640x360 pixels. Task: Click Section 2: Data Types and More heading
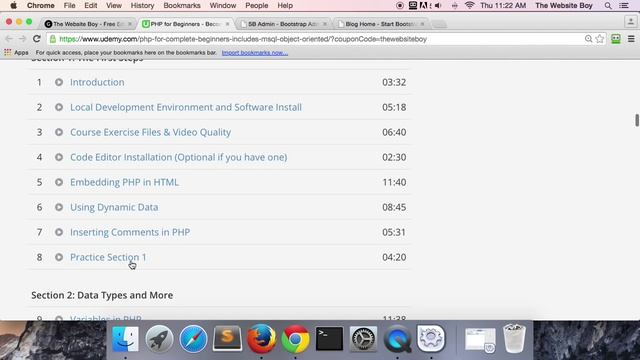(102, 295)
